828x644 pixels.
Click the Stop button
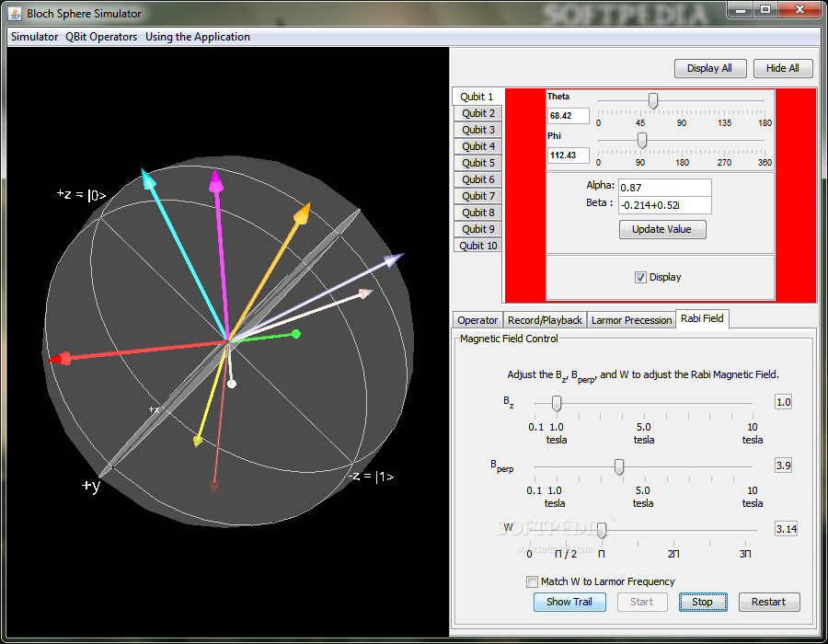702,602
